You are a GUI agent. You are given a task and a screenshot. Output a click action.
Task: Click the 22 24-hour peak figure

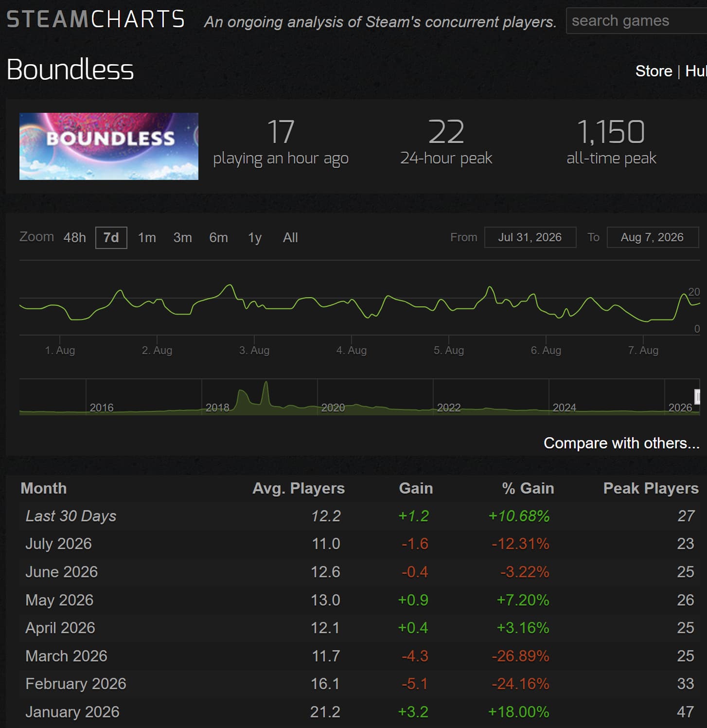pos(446,132)
